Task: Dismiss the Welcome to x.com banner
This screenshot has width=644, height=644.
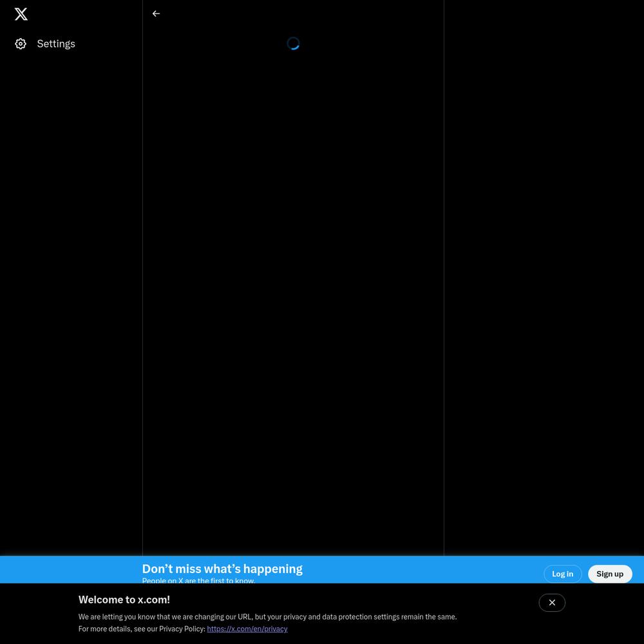Action: point(552,603)
